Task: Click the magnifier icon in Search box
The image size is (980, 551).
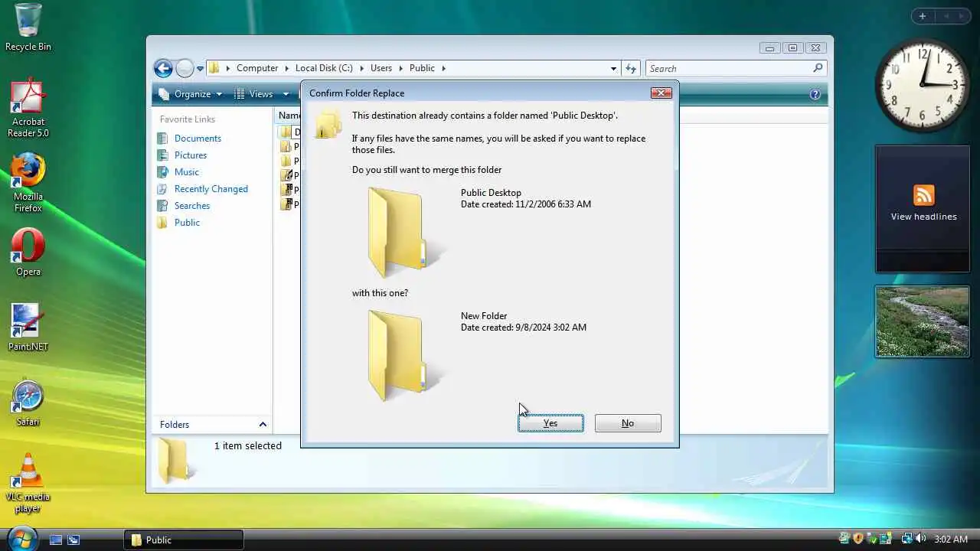Action: pos(818,68)
